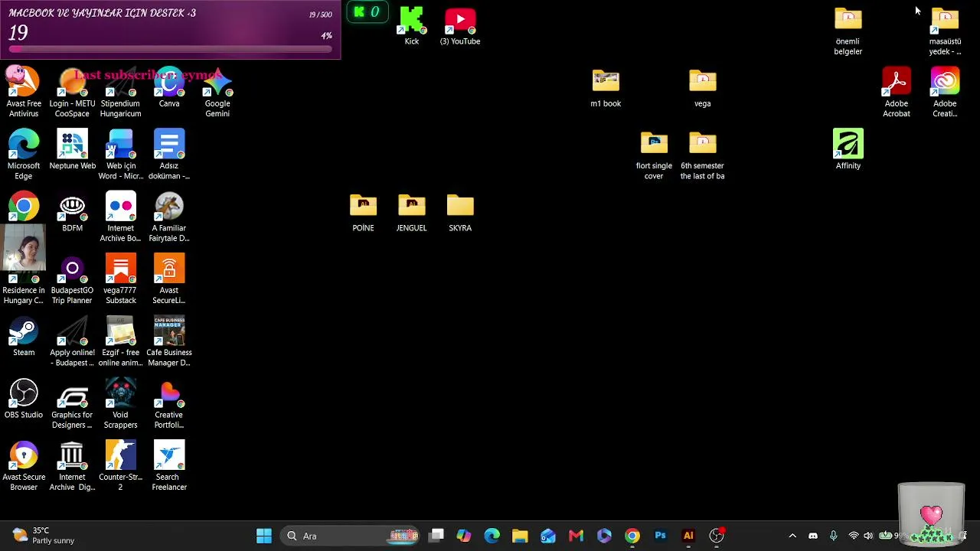
Task: Launch Adobe Creative Cloud from desktop
Action: [945, 92]
